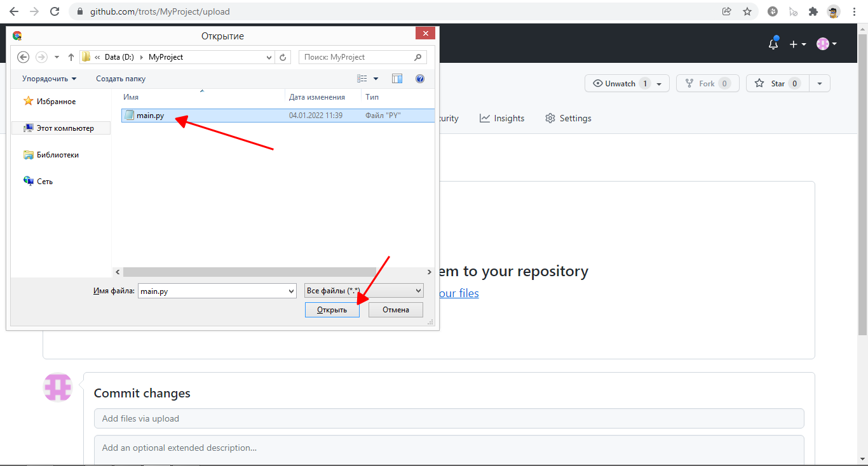Click the search magnifier icon
The image size is (868, 466).
tap(418, 57)
